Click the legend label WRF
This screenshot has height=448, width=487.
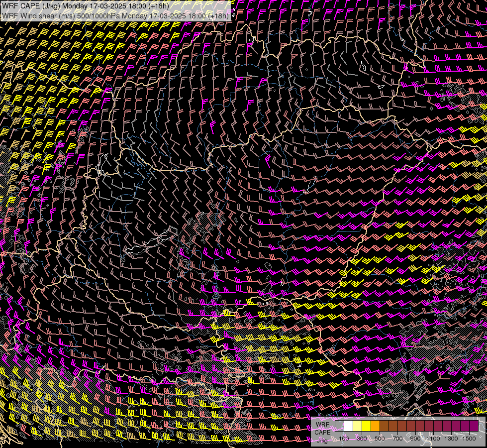coord(323,425)
